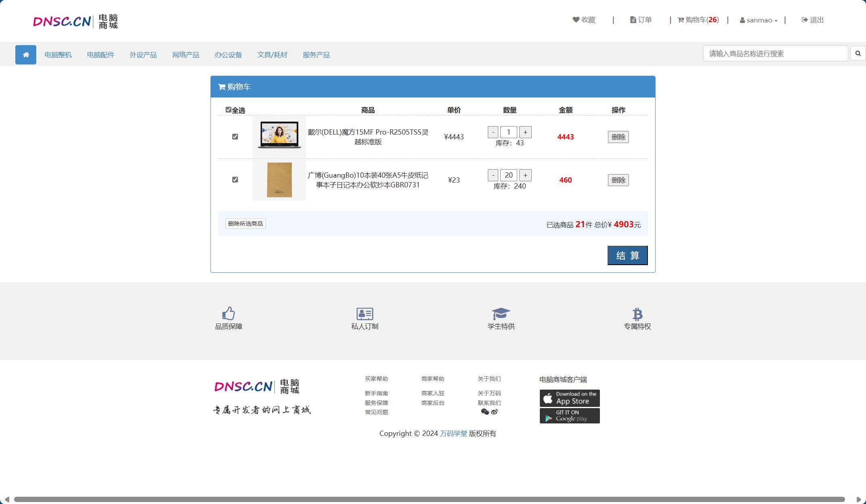Click the Weibo icon in footer

click(x=495, y=412)
